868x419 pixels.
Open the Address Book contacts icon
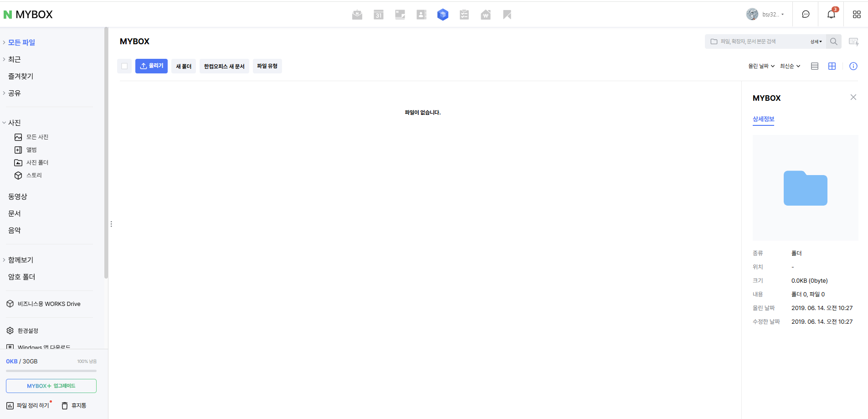tap(421, 15)
